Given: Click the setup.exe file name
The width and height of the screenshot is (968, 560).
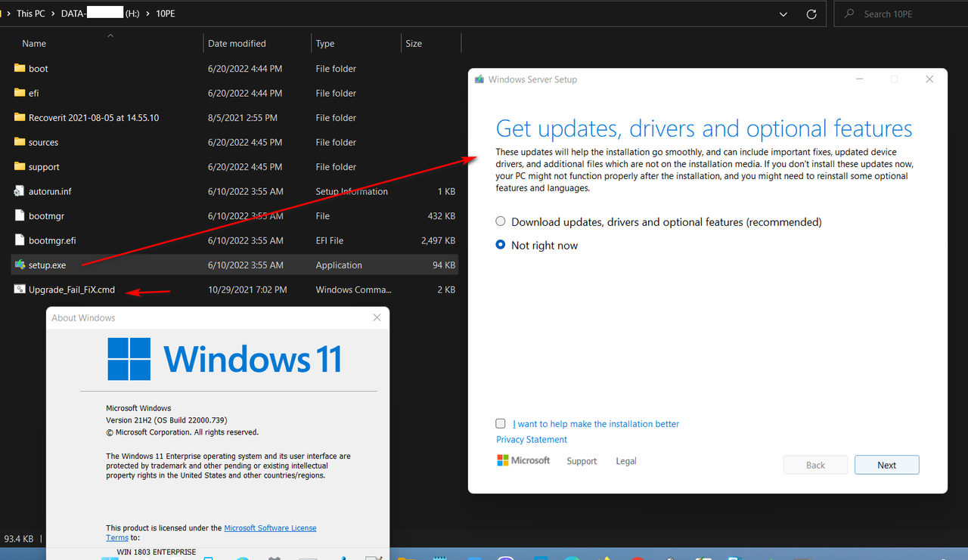Looking at the screenshot, I should [x=47, y=265].
